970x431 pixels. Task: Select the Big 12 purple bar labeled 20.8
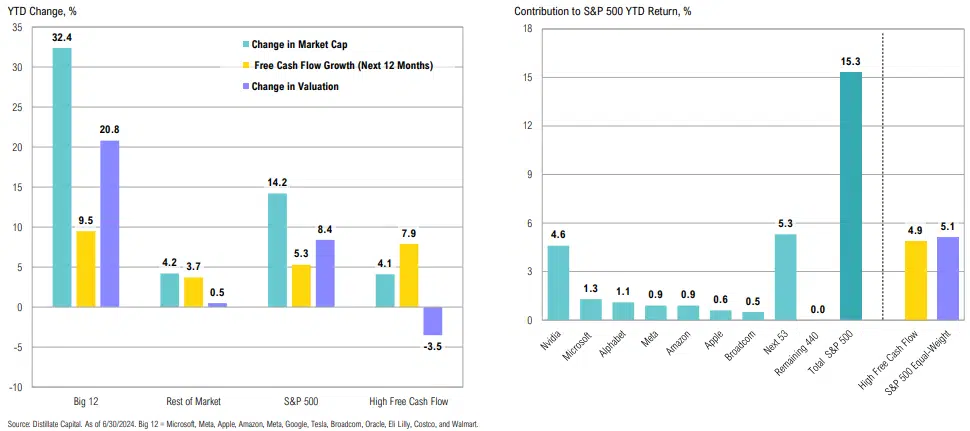pos(110,223)
